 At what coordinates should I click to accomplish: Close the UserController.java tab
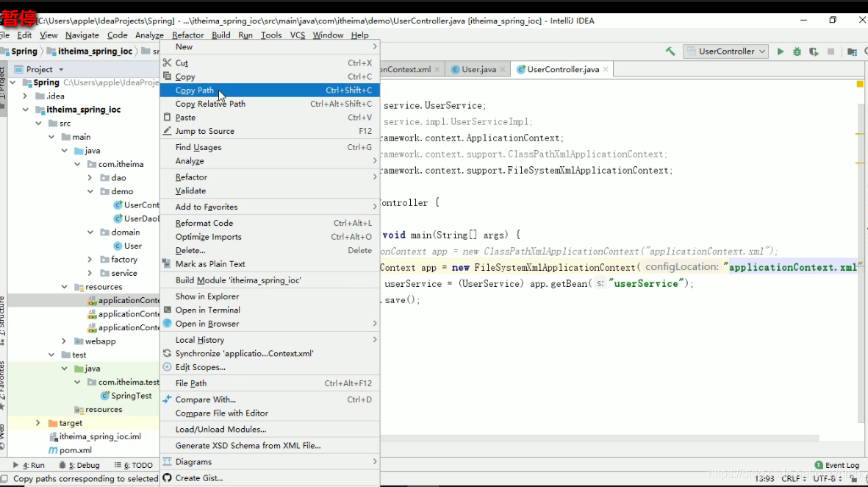pyautogui.click(x=606, y=69)
